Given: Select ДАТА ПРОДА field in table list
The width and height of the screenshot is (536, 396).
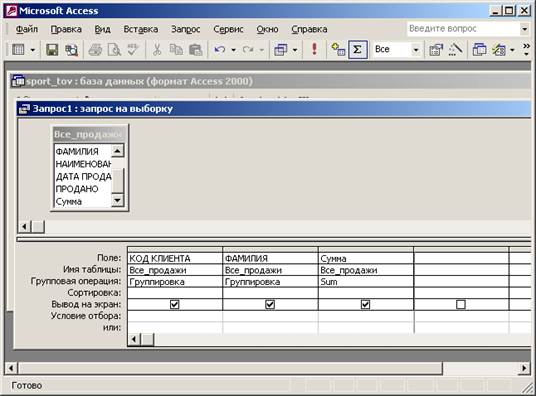Looking at the screenshot, I should (x=82, y=176).
